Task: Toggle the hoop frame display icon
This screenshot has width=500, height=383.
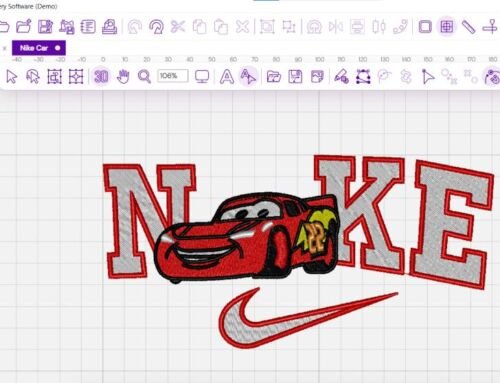Action: coord(425,27)
